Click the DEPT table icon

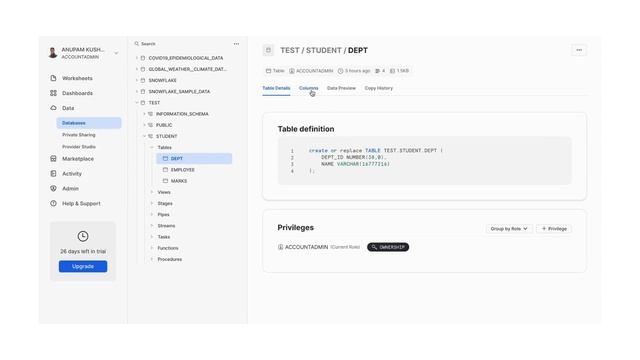165,158
